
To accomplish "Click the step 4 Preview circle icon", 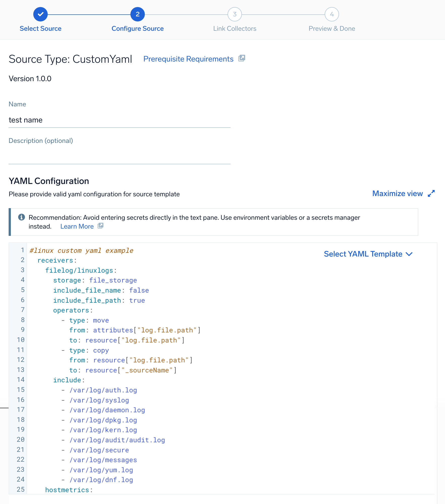I will (x=332, y=14).
